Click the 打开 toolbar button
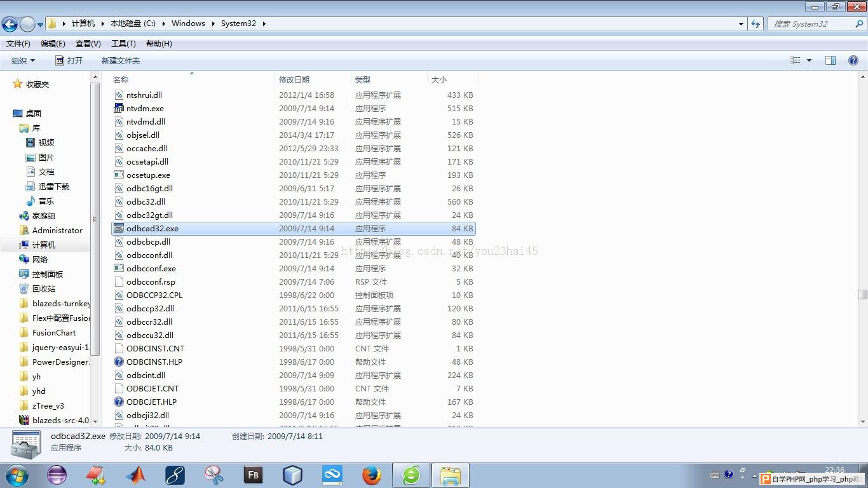 pos(69,60)
